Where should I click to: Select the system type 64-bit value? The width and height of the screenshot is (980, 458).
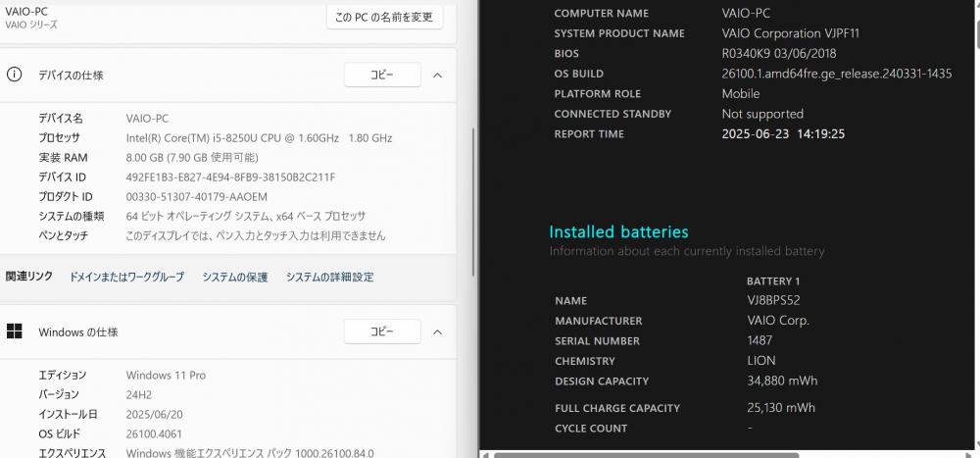click(246, 216)
